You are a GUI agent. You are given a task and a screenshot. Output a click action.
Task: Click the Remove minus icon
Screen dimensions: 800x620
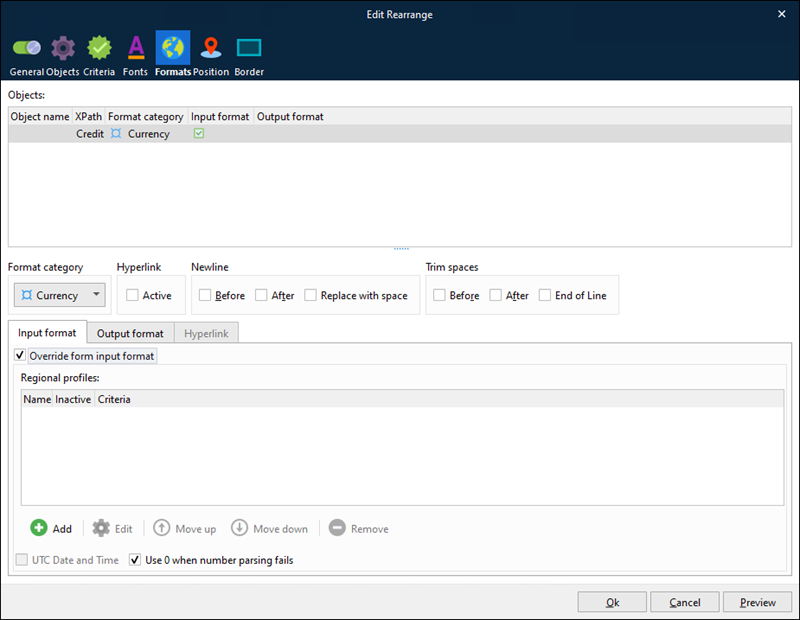tap(337, 528)
